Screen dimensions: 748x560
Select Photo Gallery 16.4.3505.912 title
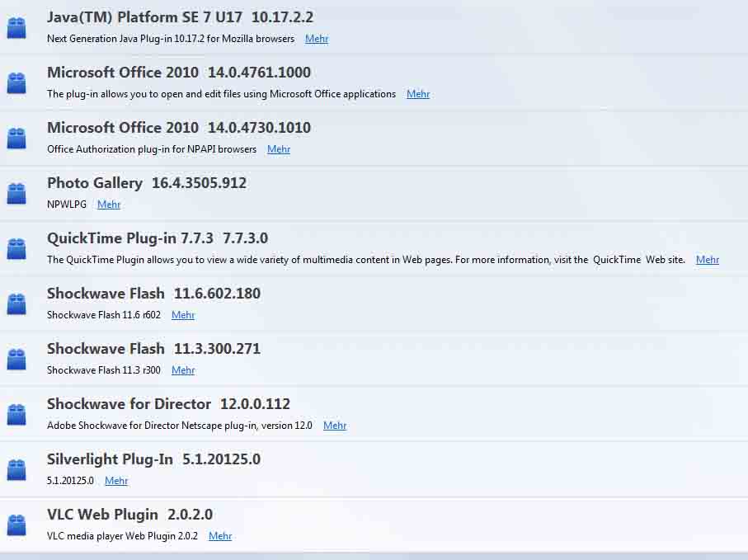tap(147, 183)
